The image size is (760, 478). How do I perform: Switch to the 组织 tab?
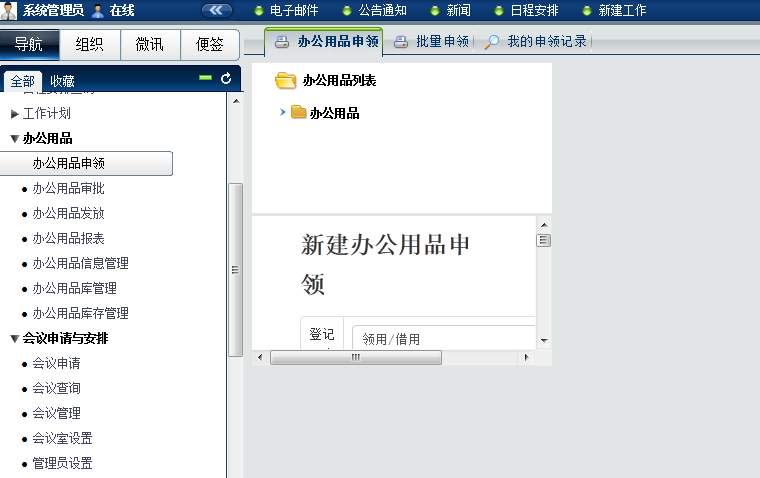90,45
